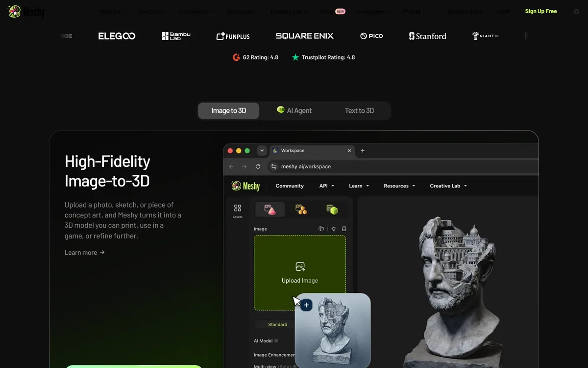588x368 pixels.
Task: Click the lightbulb tips icon beside Image
Action: (x=334, y=229)
